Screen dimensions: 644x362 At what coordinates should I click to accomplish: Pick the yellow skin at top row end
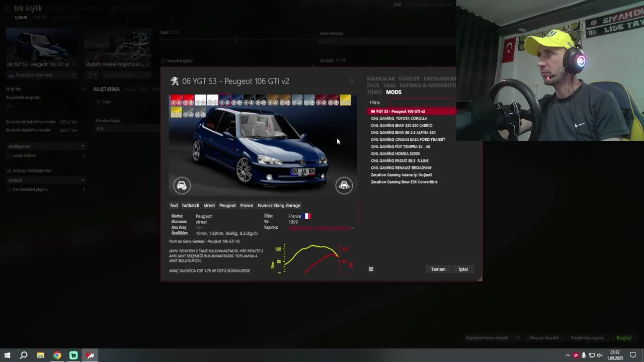pyautogui.click(x=345, y=100)
